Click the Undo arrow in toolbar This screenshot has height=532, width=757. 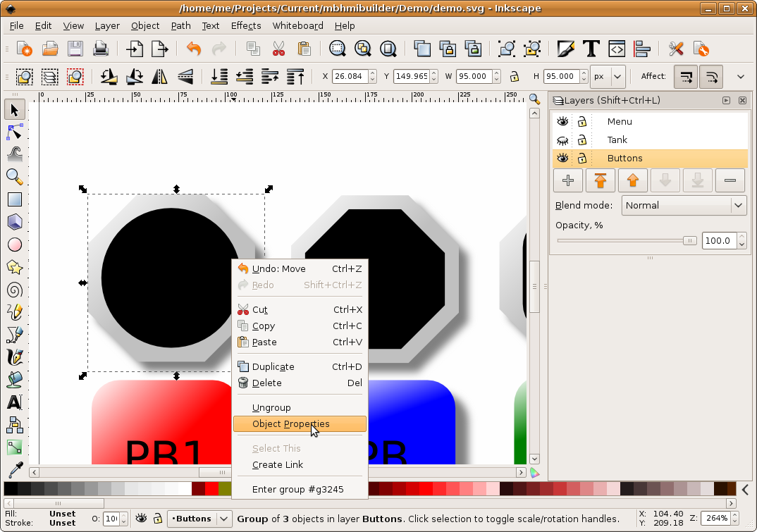[x=194, y=49]
